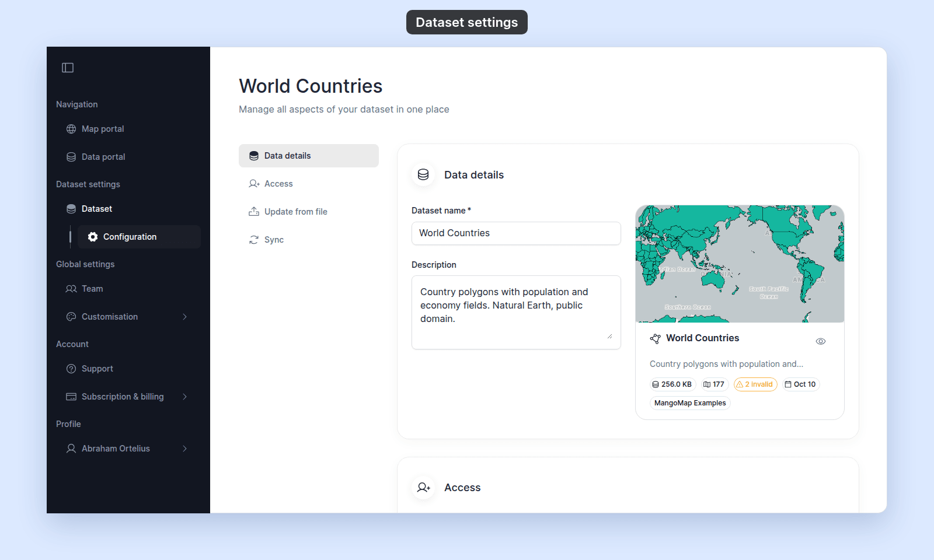Image resolution: width=934 pixels, height=560 pixels.
Task: Click the 256.0 KB size badge
Action: [672, 384]
